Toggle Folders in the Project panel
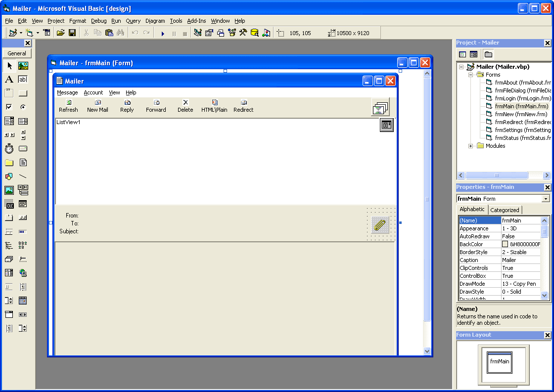 [x=488, y=54]
